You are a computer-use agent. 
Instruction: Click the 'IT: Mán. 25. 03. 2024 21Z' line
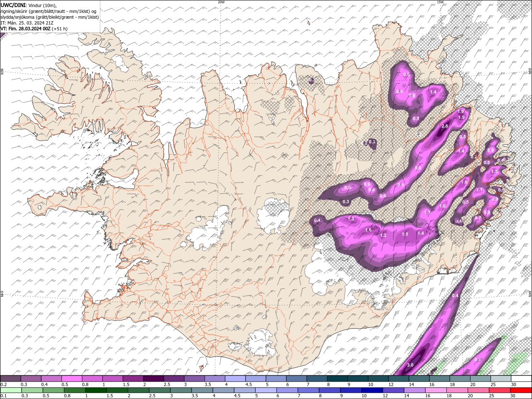point(27,23)
